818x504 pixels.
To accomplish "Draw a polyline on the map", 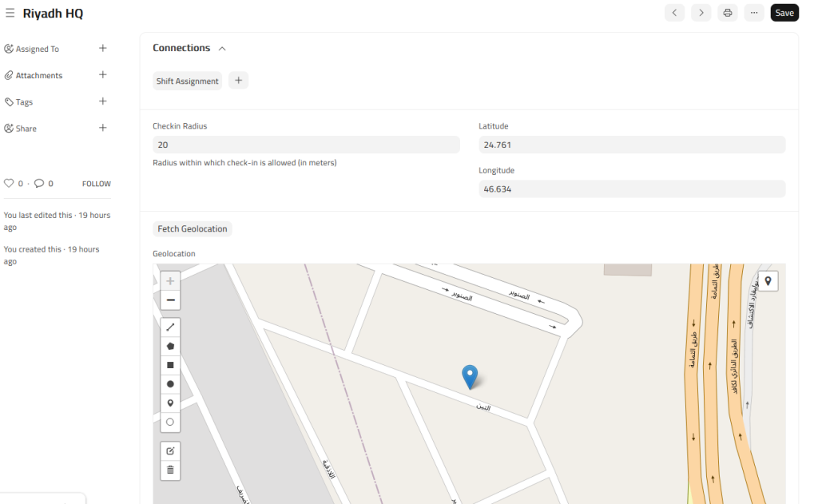I will [x=170, y=327].
